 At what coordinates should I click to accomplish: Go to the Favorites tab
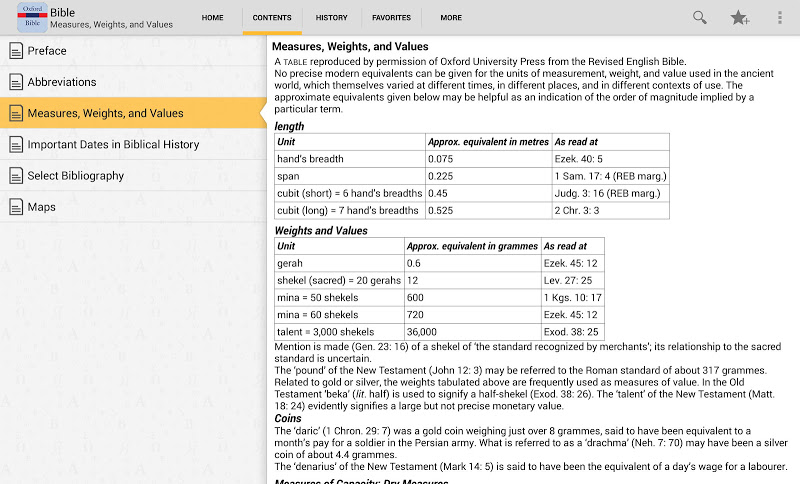(x=391, y=18)
